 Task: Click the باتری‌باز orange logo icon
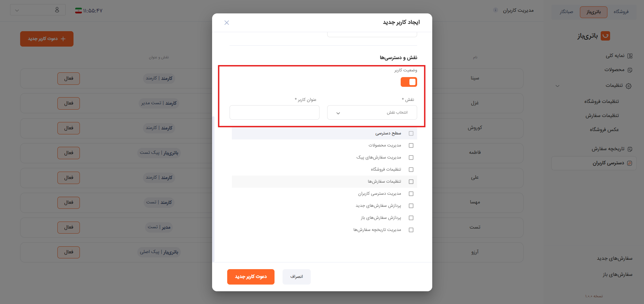click(x=605, y=36)
